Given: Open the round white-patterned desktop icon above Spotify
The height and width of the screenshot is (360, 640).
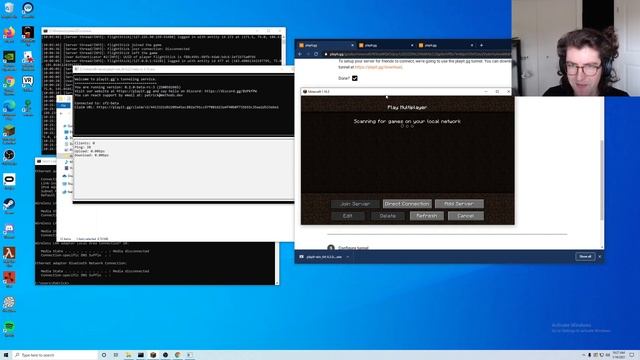Looking at the screenshot, I should (9, 304).
